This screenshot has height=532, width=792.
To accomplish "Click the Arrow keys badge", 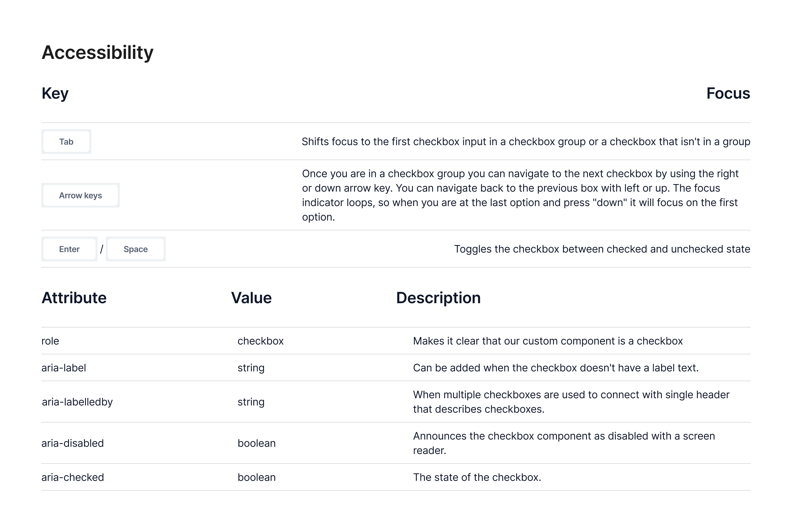I will pyautogui.click(x=80, y=195).
